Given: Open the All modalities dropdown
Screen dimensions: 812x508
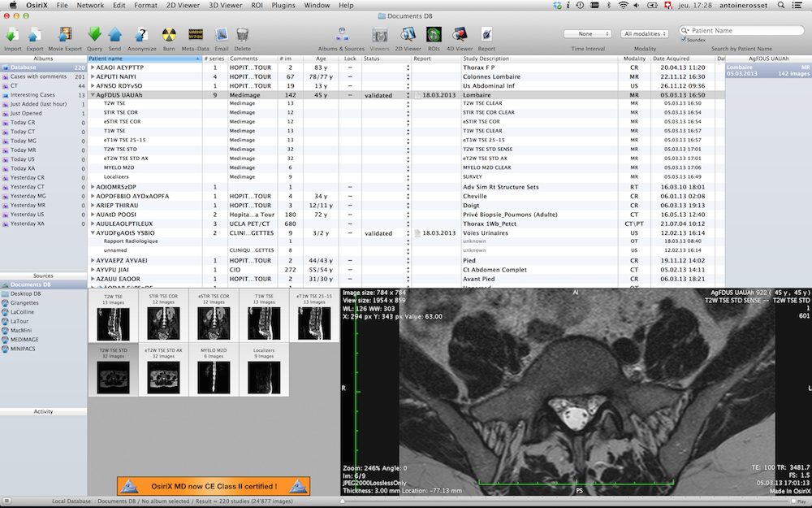Looking at the screenshot, I should tap(645, 33).
